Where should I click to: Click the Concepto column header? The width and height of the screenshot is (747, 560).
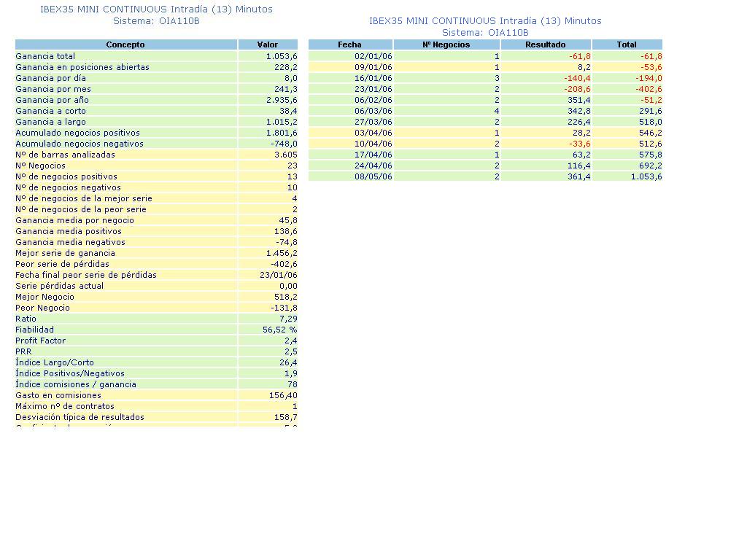pyautogui.click(x=125, y=44)
